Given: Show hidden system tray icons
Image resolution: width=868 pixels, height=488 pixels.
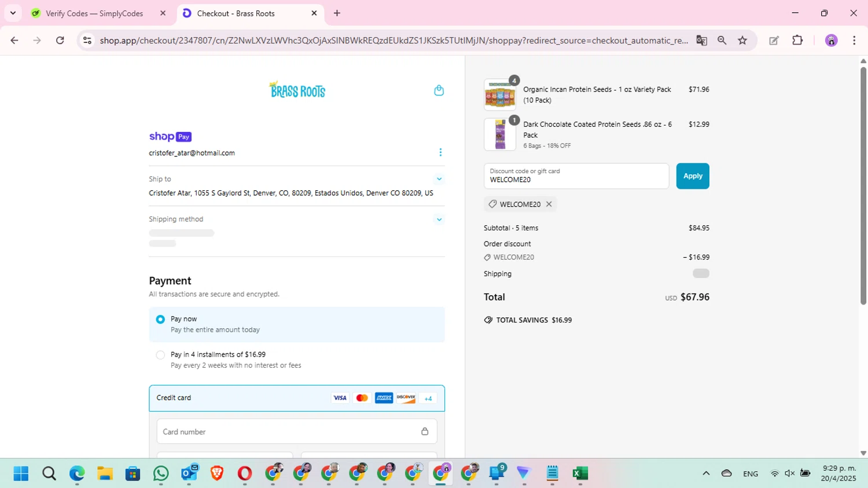Looking at the screenshot, I should tap(706, 474).
